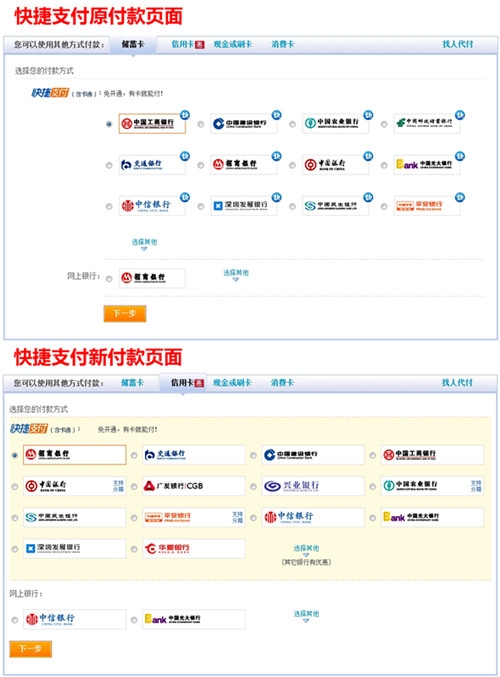Select the 广发银行 radio button on the new page
This screenshot has width=500, height=677.
click(x=134, y=487)
